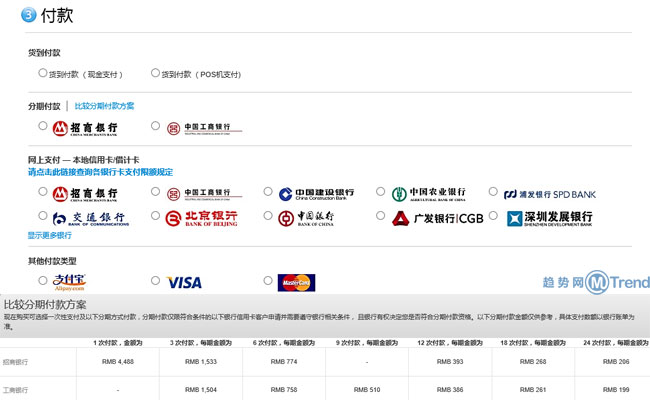
Task: Expand 显示更多银行 link
Action: 50,235
